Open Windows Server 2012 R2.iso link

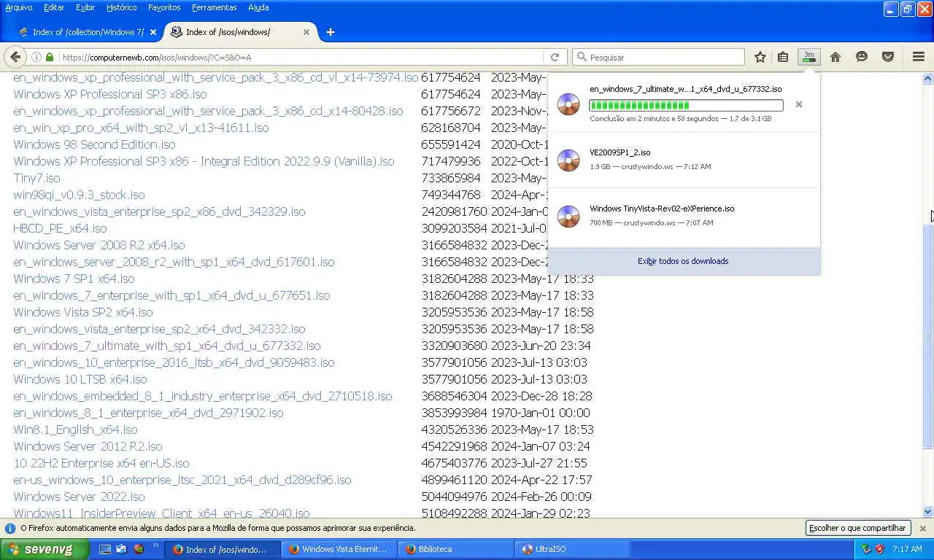(88, 446)
